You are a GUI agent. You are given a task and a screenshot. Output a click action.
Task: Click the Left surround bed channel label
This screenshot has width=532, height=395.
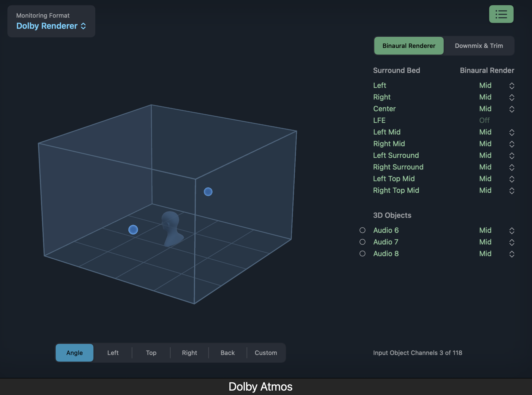[379, 85]
